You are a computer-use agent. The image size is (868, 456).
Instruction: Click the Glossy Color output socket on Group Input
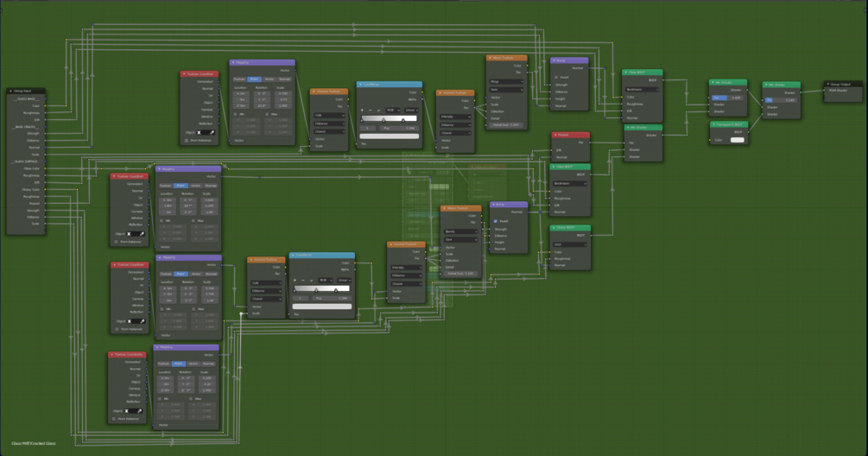45,189
